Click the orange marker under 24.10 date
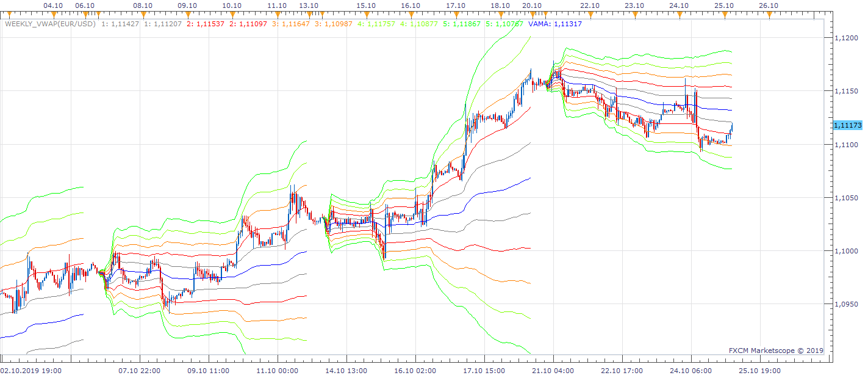This screenshot has width=868, height=378. (679, 13)
